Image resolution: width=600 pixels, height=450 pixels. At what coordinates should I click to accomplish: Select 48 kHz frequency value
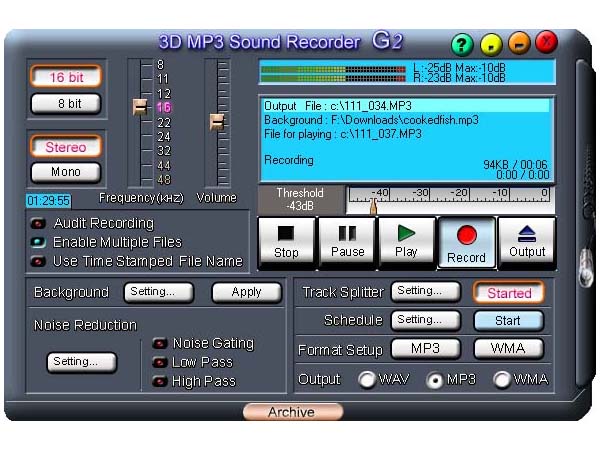[x=164, y=179]
